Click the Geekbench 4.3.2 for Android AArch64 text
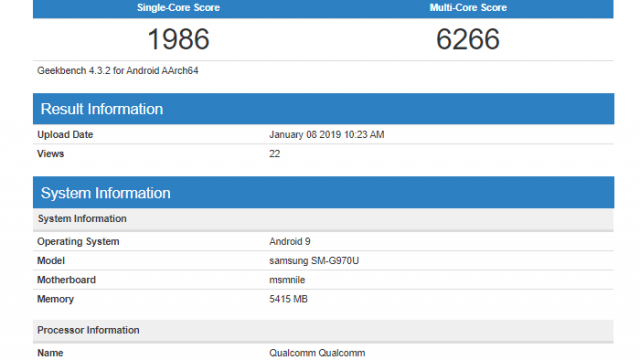Image resolution: width=640 pixels, height=360 pixels. [118, 71]
